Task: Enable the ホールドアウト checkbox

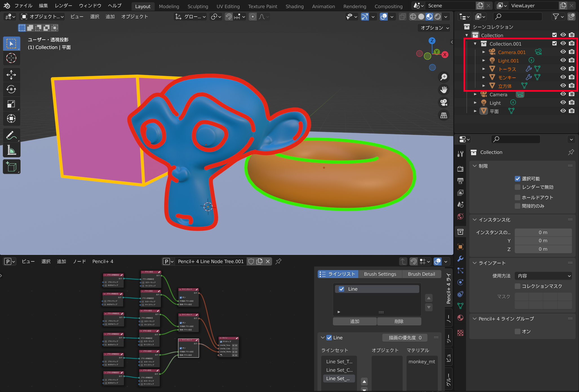Action: [518, 198]
